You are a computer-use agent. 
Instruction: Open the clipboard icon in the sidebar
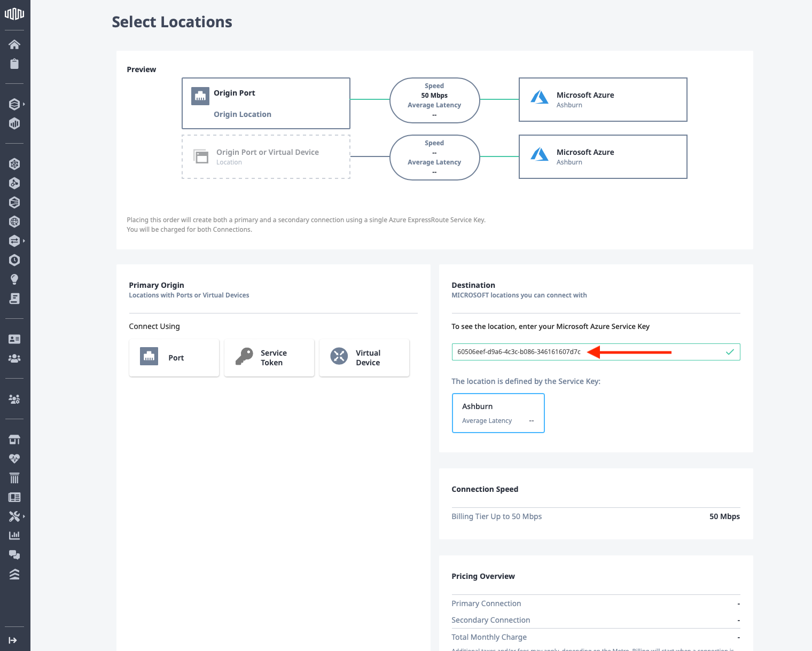tap(14, 64)
